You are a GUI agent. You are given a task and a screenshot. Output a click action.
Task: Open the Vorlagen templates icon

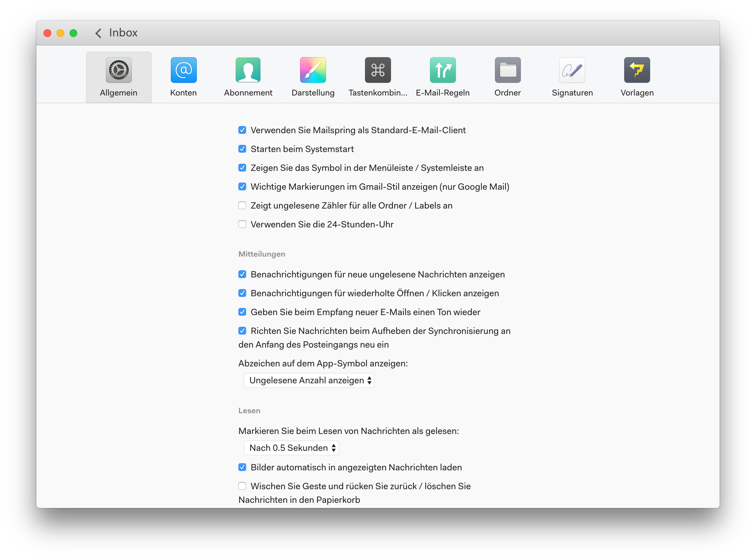(x=637, y=70)
